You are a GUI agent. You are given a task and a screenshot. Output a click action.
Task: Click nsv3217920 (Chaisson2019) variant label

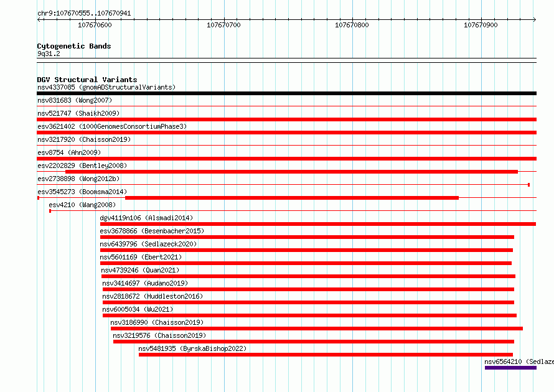[x=84, y=139]
